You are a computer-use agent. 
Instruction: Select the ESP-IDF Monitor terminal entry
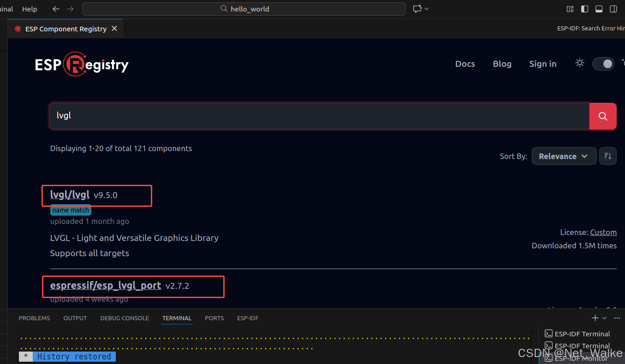point(582,358)
